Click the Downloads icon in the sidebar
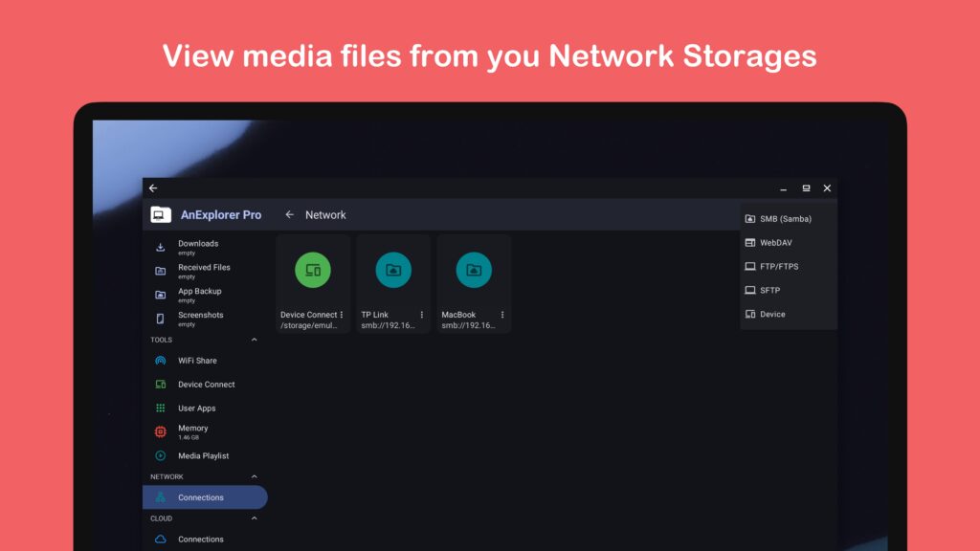The width and height of the screenshot is (980, 551). click(160, 247)
